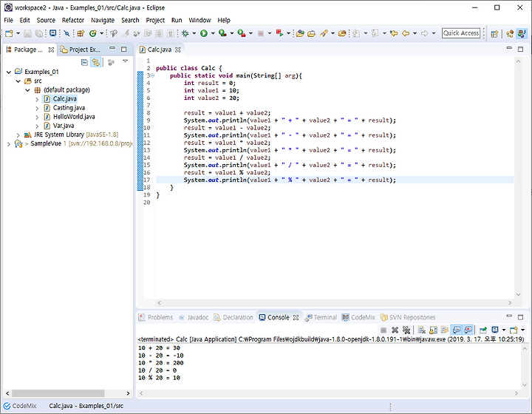Close the Console view tab

(x=296, y=318)
